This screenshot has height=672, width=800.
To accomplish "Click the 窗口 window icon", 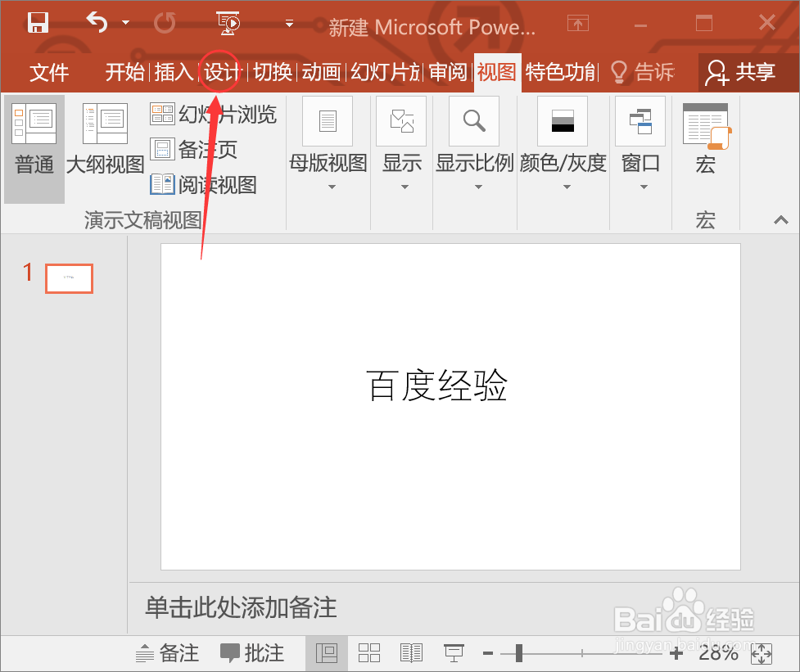I will coord(640,121).
